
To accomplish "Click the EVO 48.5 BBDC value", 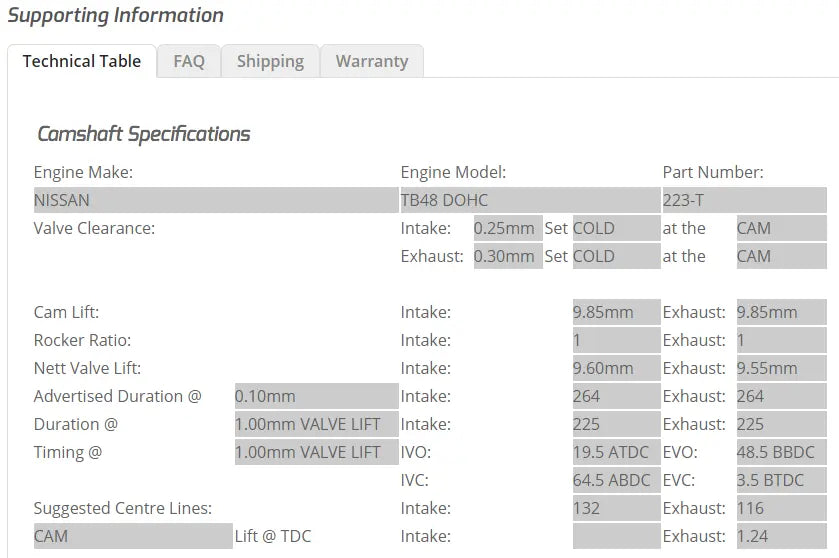I will click(x=781, y=452).
